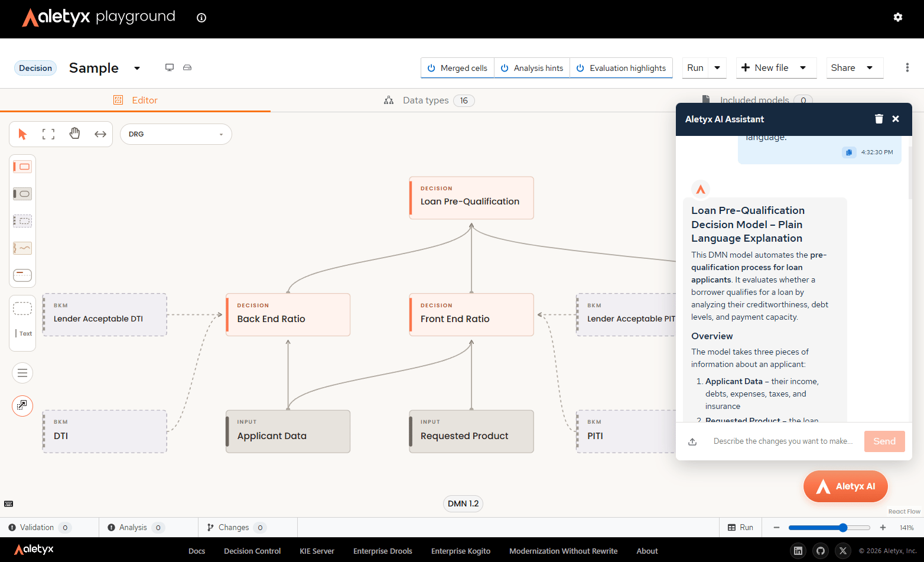Open the DRG list hamburger button
Screen dimensions: 924x562
[x=22, y=373]
